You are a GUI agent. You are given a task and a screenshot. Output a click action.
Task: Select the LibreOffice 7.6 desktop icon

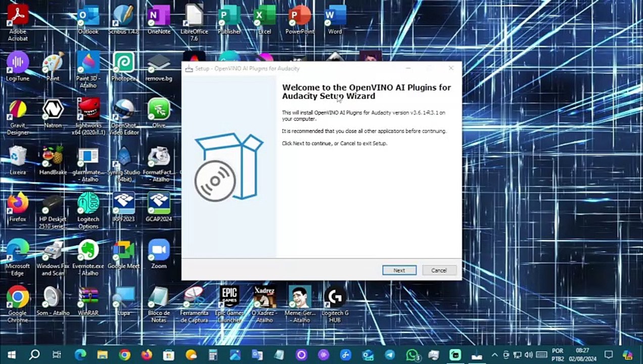click(194, 23)
